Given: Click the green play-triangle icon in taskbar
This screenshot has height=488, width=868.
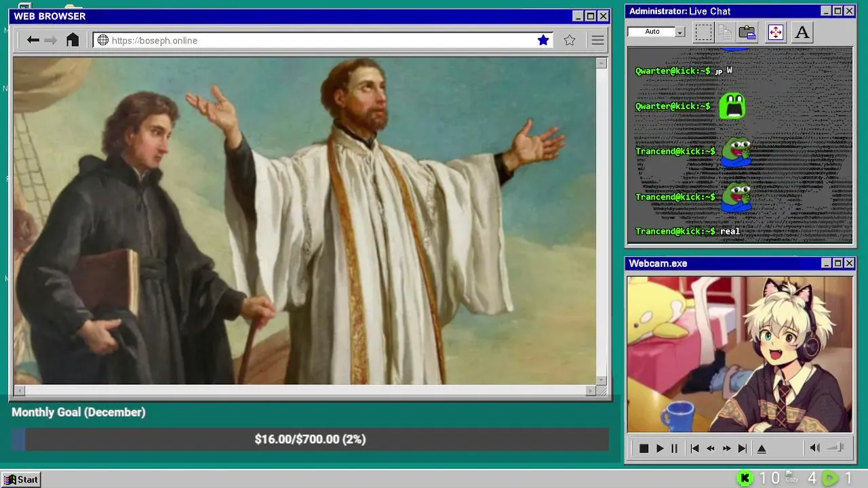Looking at the screenshot, I should [x=830, y=479].
